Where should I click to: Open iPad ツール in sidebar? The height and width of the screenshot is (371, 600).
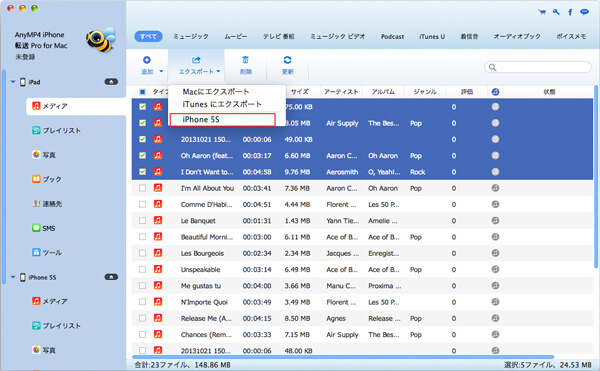coord(47,252)
